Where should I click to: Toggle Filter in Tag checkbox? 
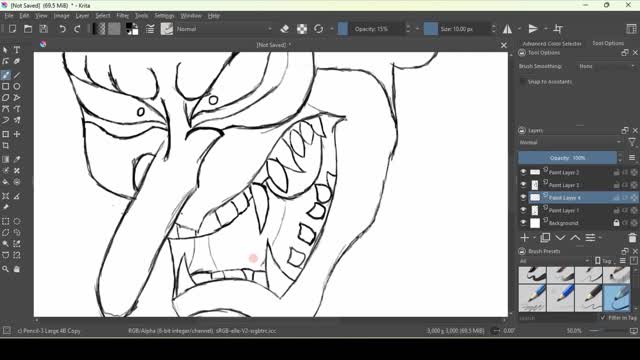click(x=603, y=318)
